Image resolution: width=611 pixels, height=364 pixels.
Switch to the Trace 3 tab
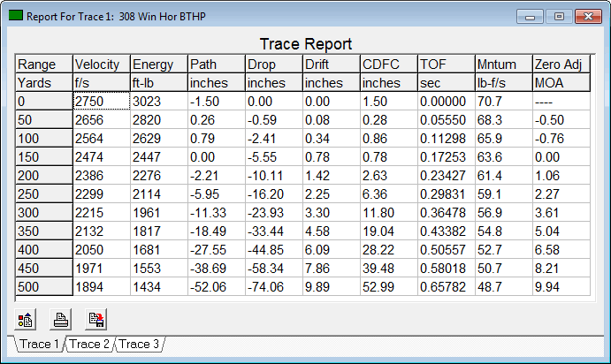[x=139, y=345]
